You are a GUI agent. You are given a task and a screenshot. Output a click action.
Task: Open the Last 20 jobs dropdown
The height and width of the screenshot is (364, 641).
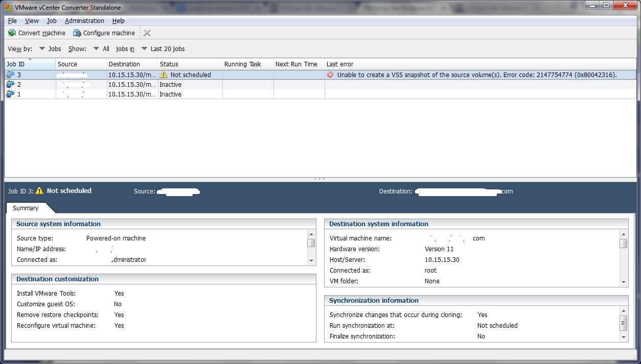pos(163,49)
